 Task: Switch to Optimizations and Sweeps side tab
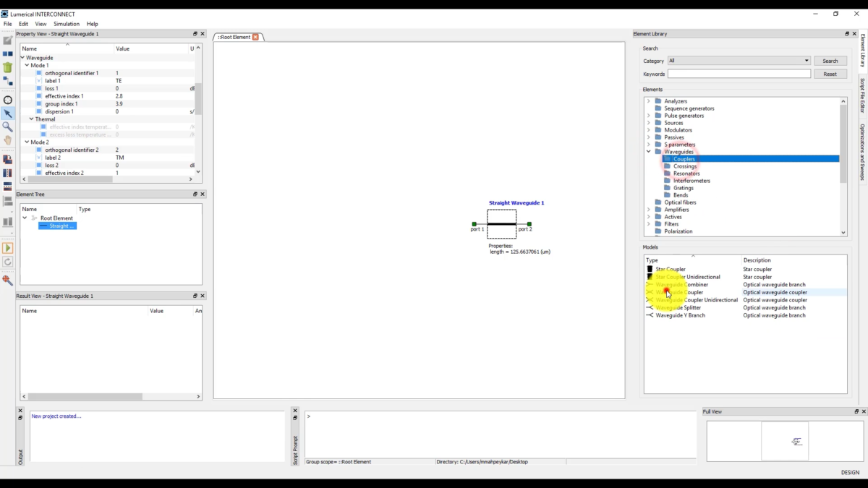pyautogui.click(x=863, y=152)
